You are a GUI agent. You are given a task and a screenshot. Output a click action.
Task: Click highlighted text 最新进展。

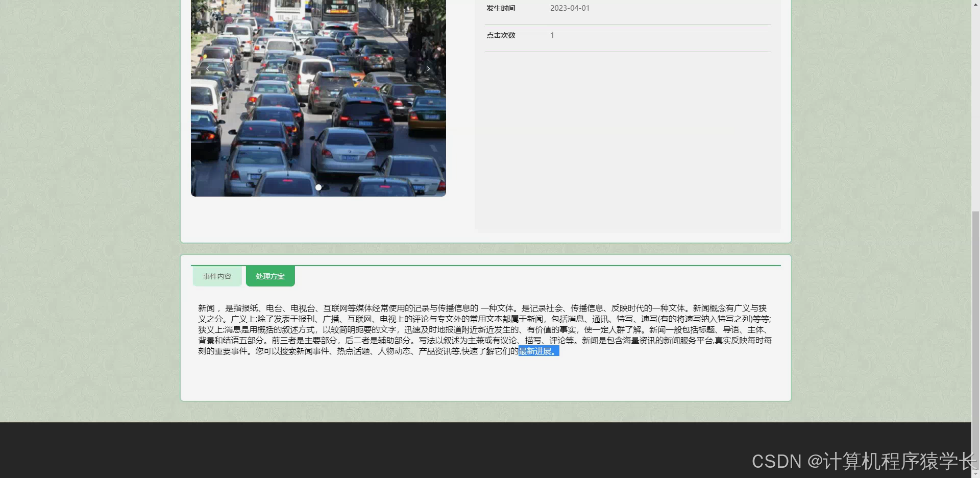[539, 351]
